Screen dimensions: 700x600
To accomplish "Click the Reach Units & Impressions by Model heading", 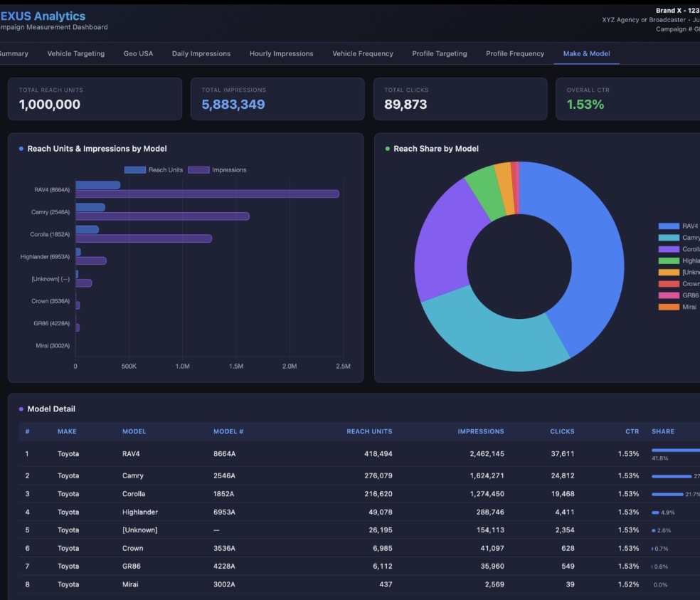I will tap(97, 149).
